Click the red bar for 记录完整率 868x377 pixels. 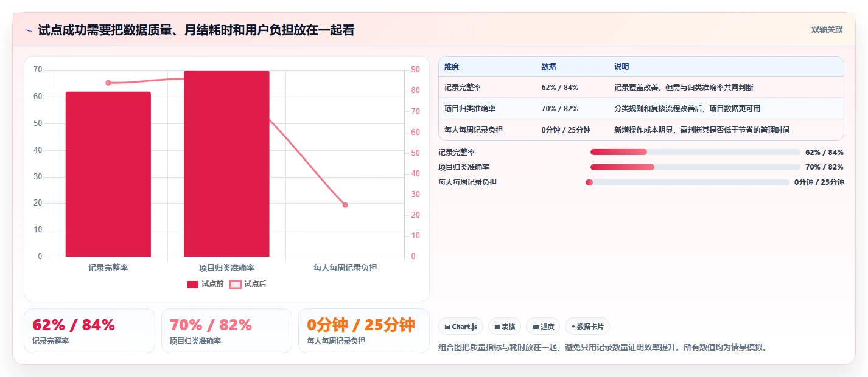point(108,174)
